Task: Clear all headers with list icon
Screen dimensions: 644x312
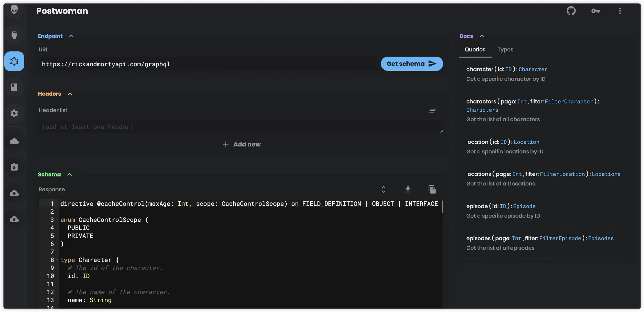Action: click(x=432, y=110)
